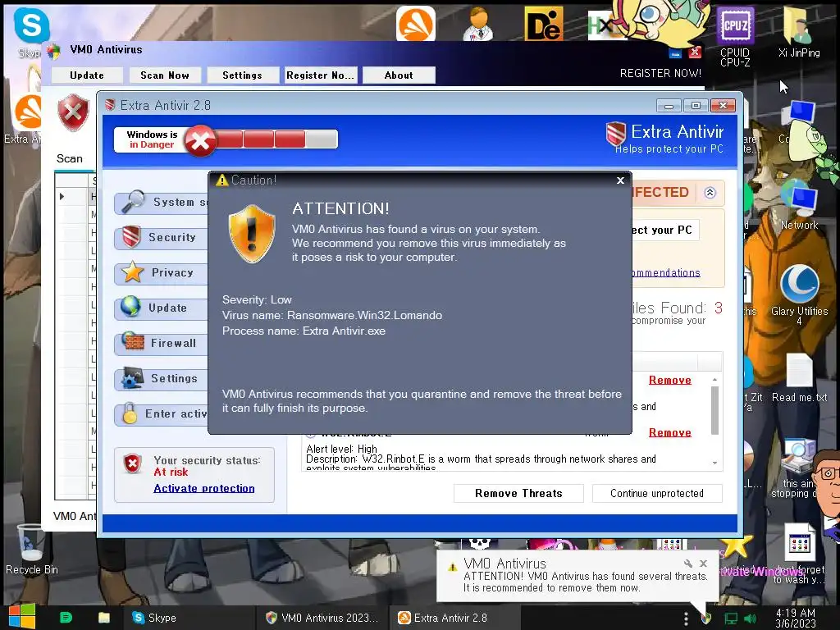
Task: Open the De desktop icon
Action: tap(544, 24)
